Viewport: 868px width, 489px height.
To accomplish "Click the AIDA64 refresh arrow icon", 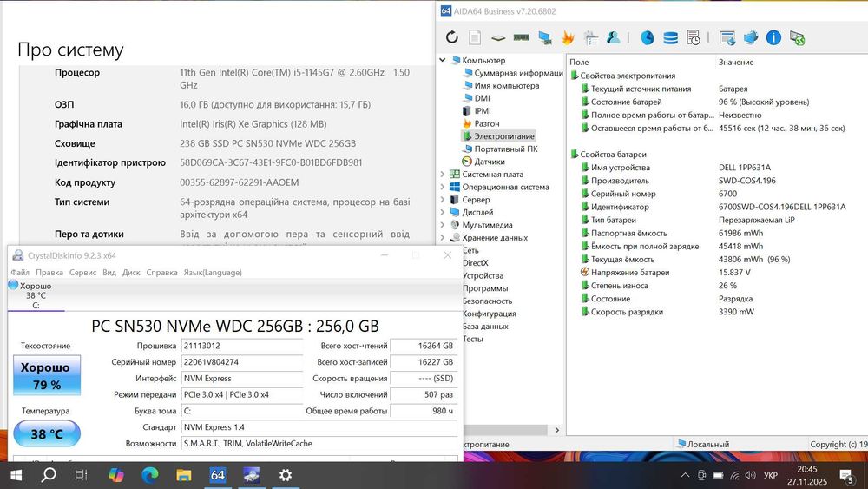I will click(x=451, y=37).
